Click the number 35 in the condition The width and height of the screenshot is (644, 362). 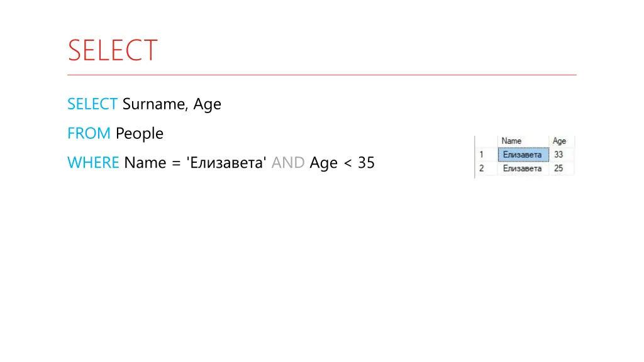click(x=366, y=163)
